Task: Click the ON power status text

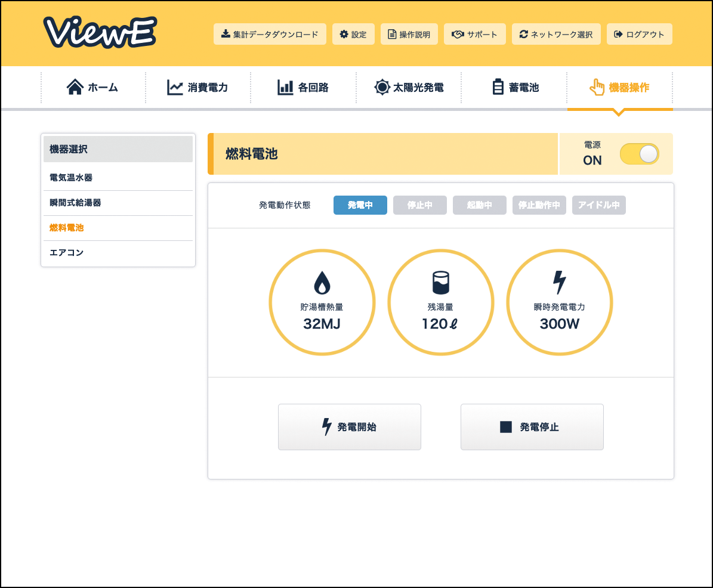Action: coord(592,160)
